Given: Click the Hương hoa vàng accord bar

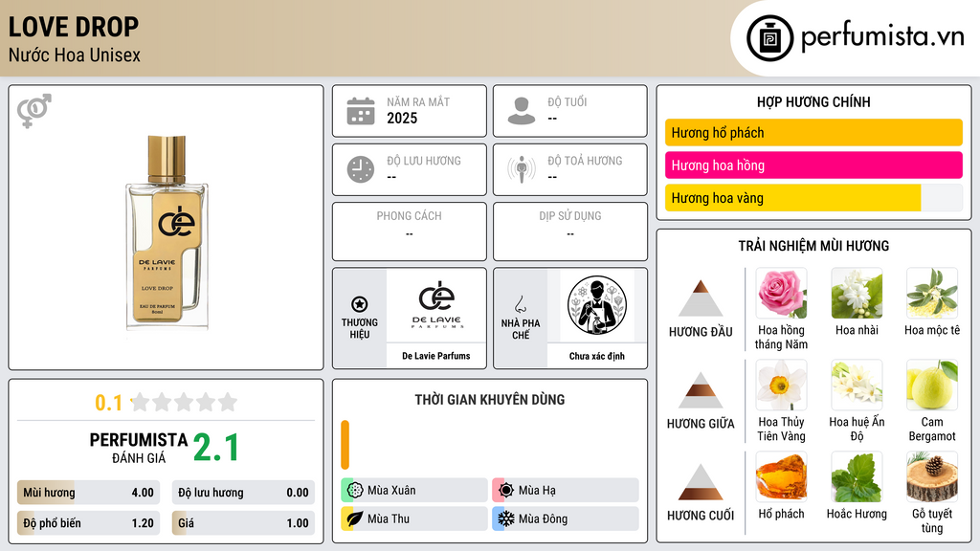Looking at the screenshot, I should (813, 197).
